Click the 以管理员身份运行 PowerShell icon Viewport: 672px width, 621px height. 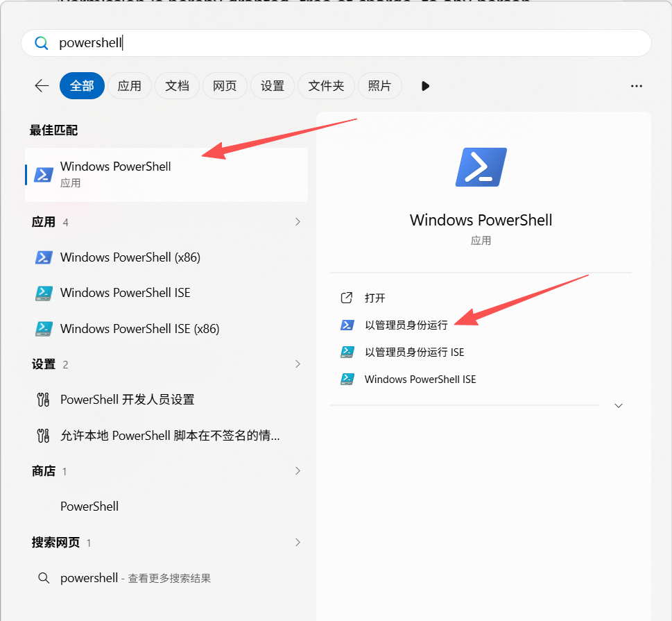[347, 325]
